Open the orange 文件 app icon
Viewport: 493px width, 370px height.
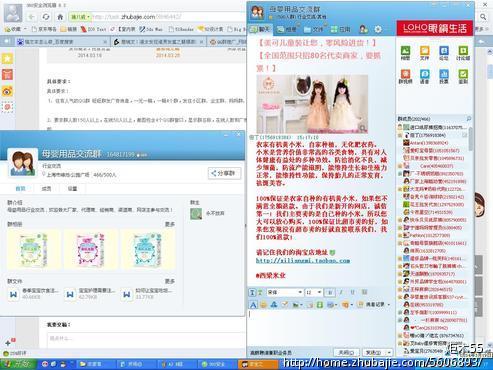click(x=424, y=53)
